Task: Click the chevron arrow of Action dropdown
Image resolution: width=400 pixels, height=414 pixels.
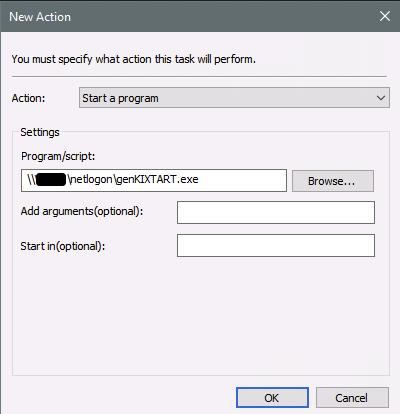Action: (381, 98)
